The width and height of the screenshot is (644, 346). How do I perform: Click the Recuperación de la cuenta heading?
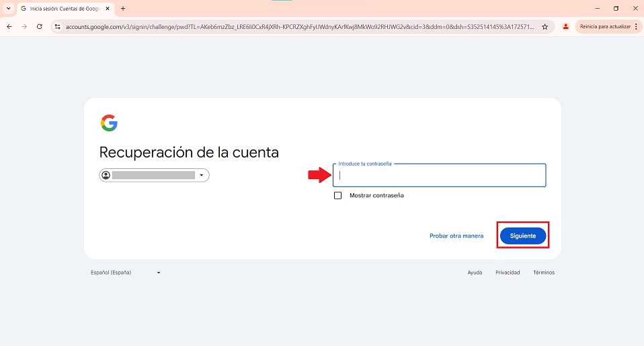189,152
